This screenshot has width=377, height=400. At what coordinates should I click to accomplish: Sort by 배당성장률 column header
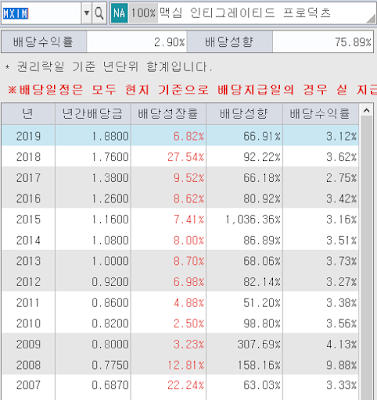[168, 114]
